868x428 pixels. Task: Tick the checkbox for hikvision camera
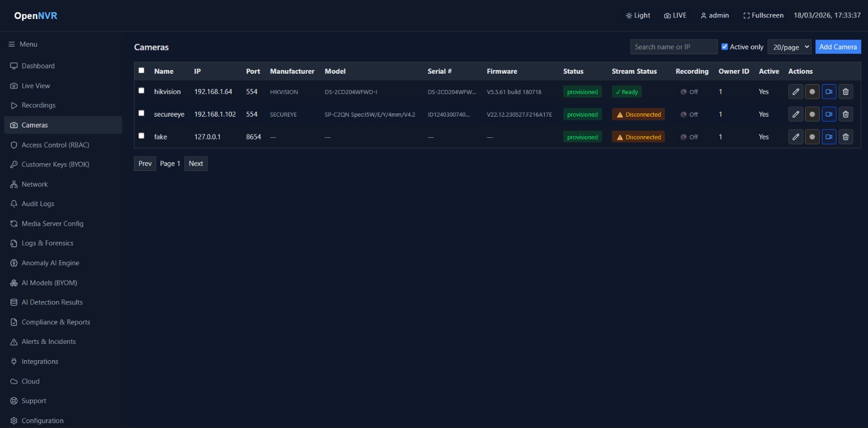[142, 91]
